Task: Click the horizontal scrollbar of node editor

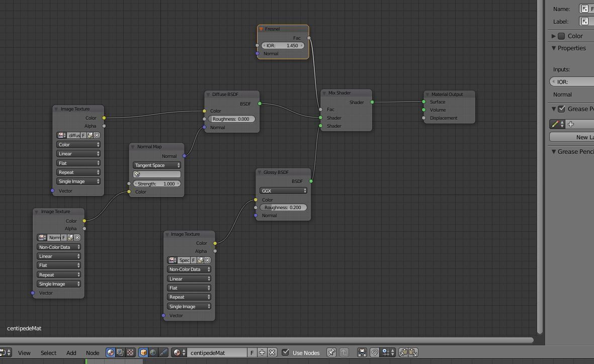Action: point(267,340)
